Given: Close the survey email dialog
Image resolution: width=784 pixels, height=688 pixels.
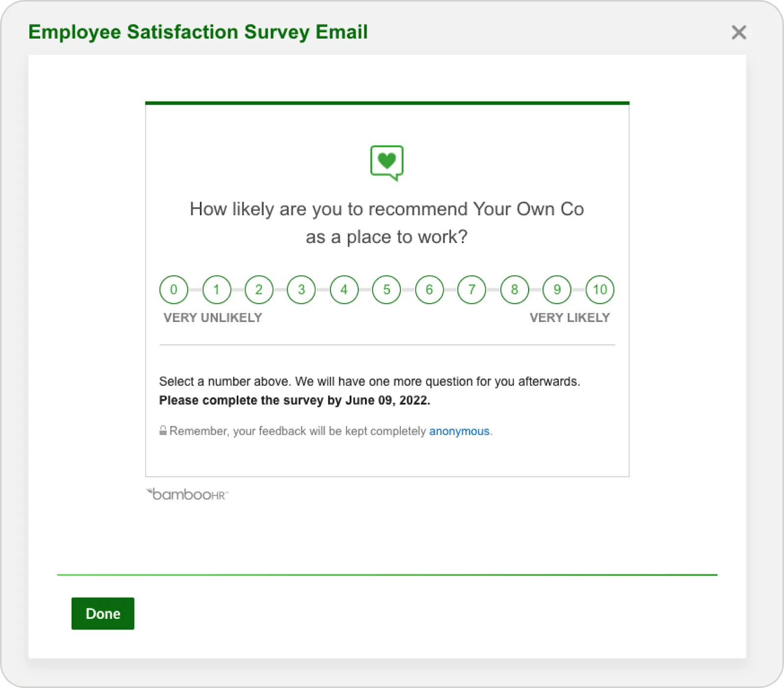Looking at the screenshot, I should tap(739, 32).
